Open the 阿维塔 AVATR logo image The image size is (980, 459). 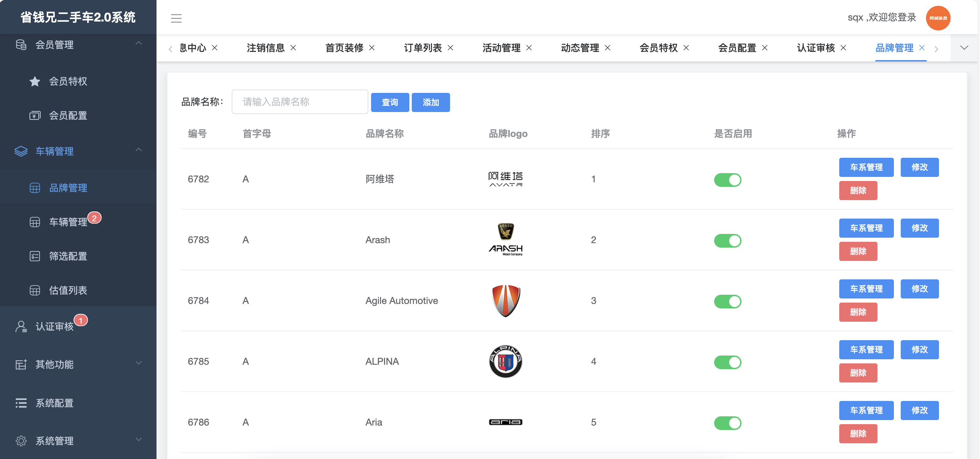[x=506, y=179]
